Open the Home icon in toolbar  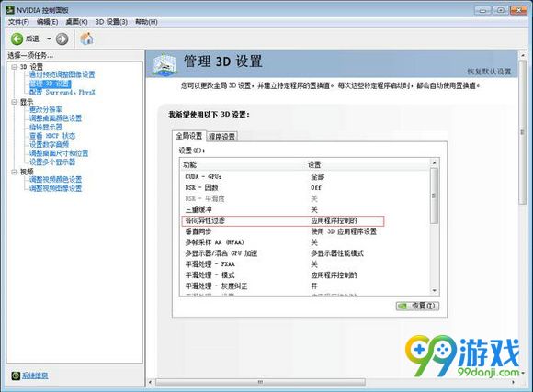pyautogui.click(x=86, y=39)
